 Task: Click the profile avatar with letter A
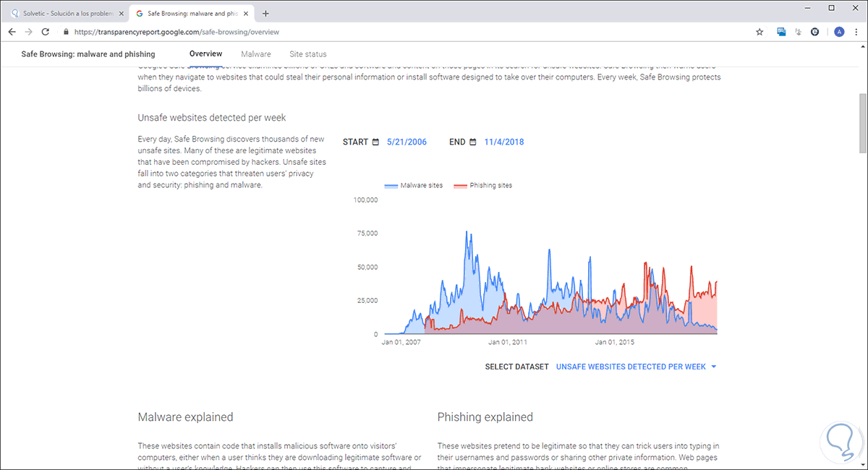839,32
